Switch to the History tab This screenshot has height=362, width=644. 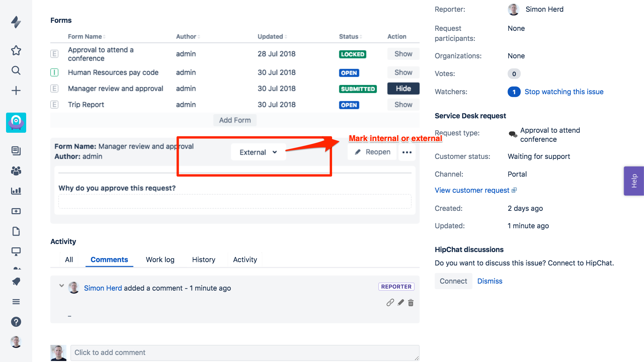(204, 260)
